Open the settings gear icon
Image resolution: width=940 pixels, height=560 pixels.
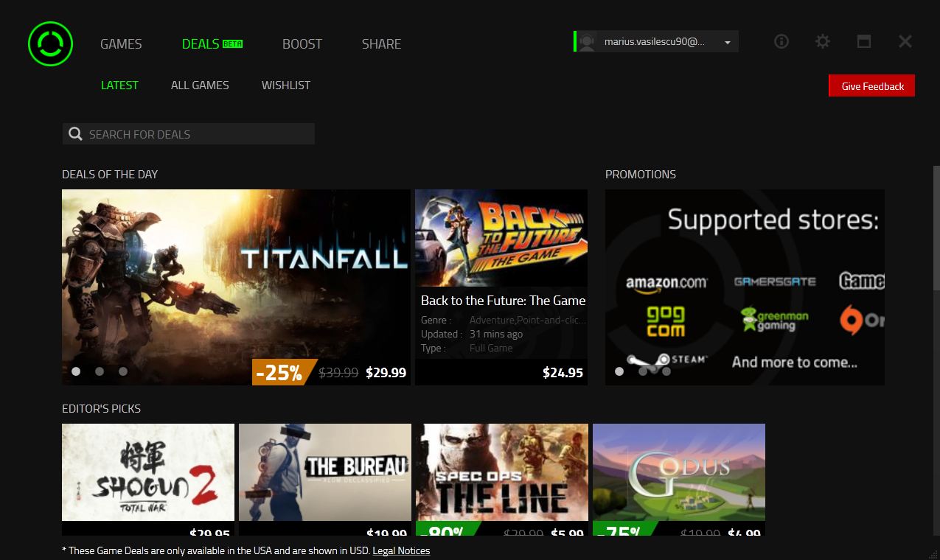click(823, 42)
